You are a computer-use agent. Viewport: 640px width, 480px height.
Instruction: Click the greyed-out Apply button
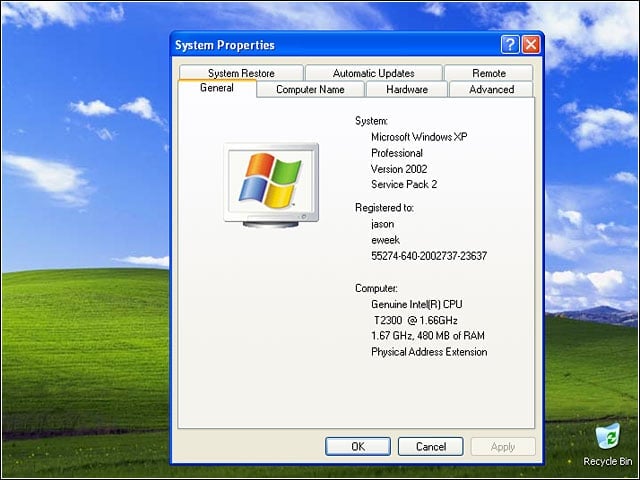coord(503,447)
